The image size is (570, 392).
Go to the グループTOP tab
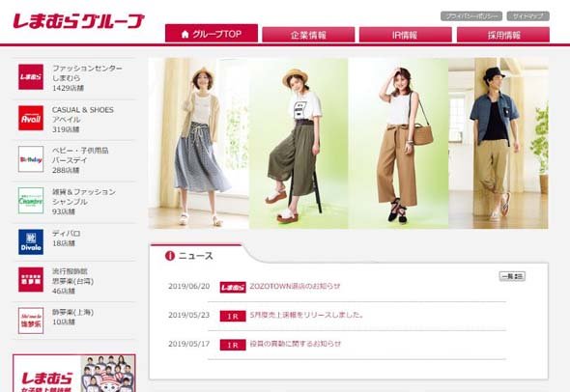[x=212, y=34]
